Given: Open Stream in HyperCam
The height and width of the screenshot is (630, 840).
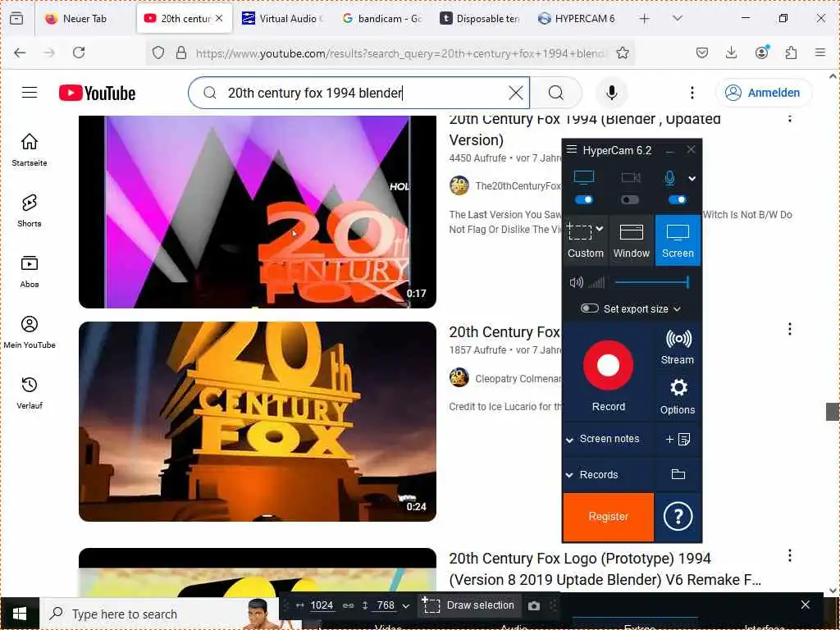Looking at the screenshot, I should [x=677, y=347].
